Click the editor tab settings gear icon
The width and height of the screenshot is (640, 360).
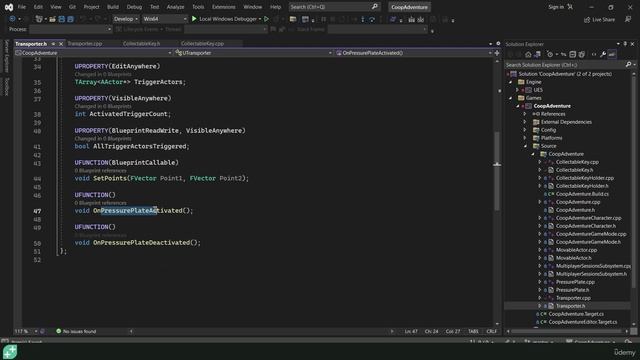click(498, 44)
